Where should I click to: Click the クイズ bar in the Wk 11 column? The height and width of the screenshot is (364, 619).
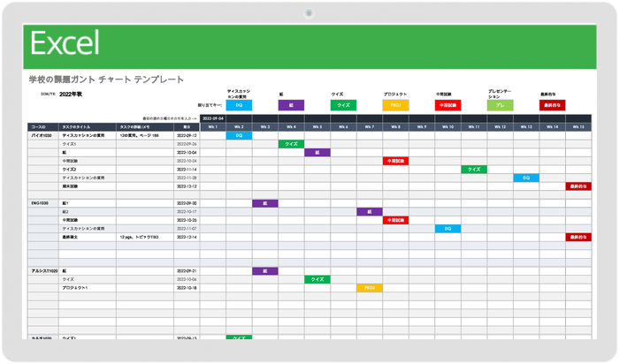click(x=474, y=170)
